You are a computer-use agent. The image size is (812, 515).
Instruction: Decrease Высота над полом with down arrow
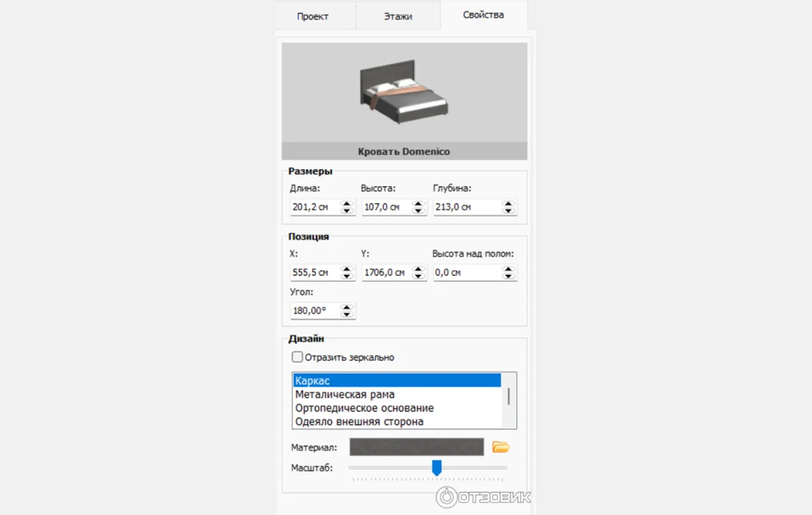point(509,276)
